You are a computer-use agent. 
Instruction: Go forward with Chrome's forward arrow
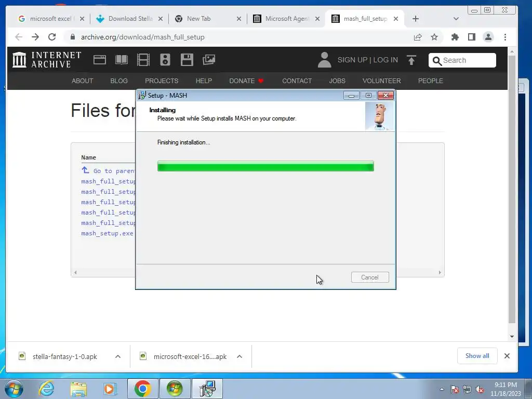tap(35, 37)
